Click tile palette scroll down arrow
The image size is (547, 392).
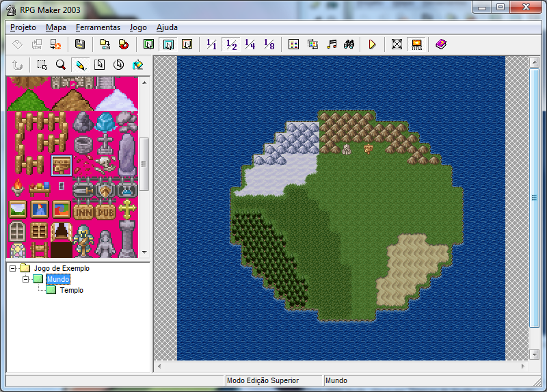click(x=144, y=252)
